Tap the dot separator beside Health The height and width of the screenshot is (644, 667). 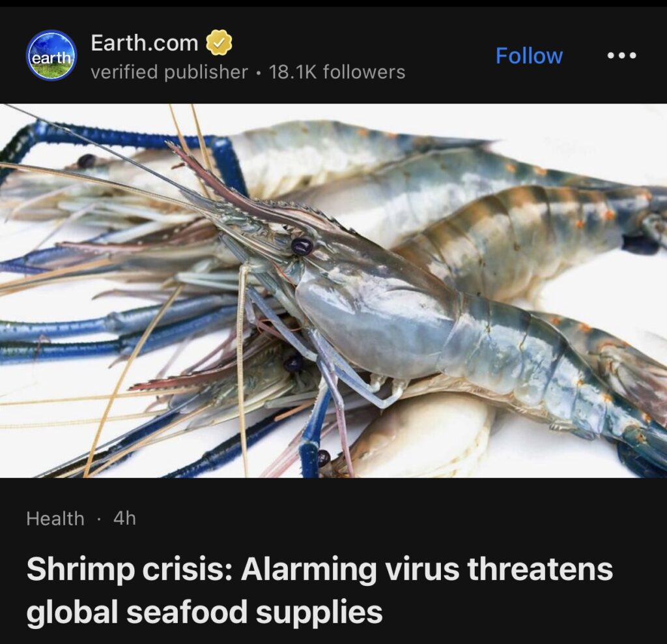click(x=99, y=519)
